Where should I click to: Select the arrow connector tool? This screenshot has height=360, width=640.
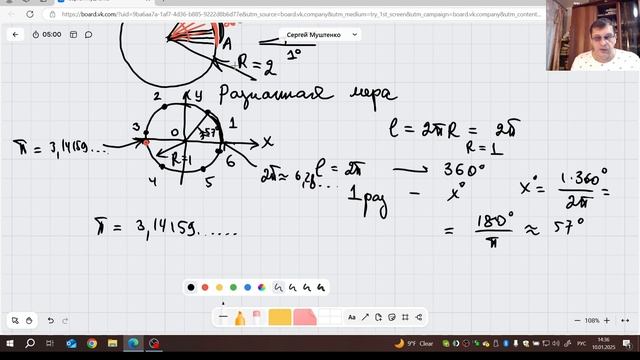pos(365,317)
